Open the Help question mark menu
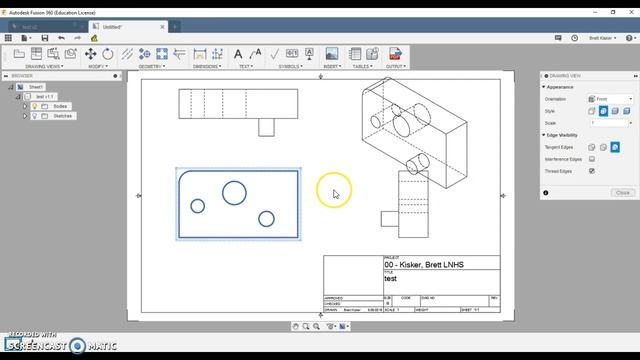The image size is (640, 360). pyautogui.click(x=631, y=38)
